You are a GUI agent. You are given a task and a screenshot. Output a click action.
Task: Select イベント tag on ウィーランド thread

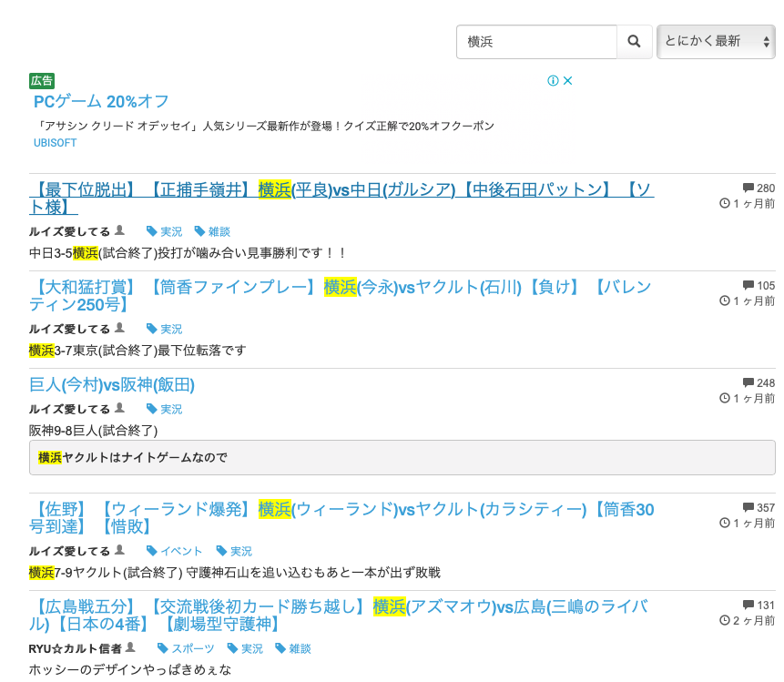click(x=175, y=551)
